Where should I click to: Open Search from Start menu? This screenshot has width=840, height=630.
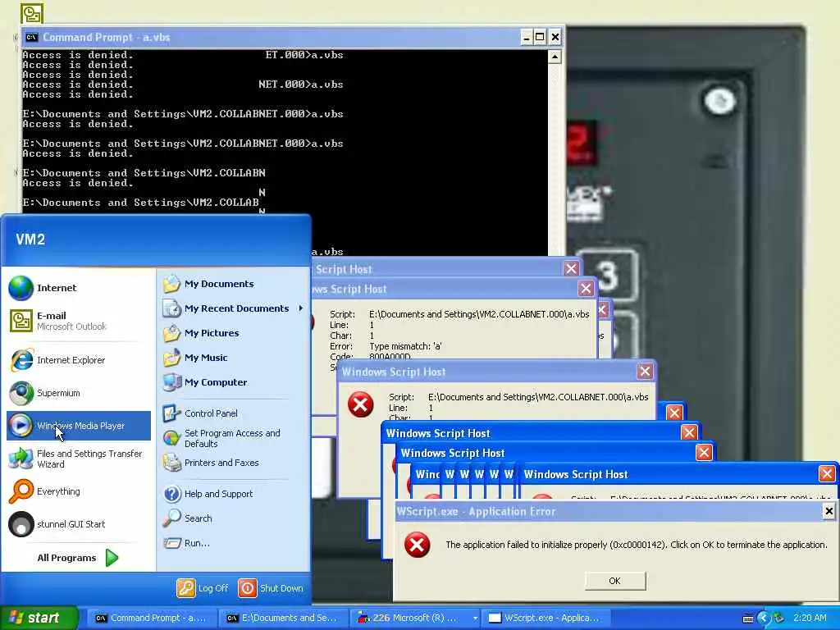(232, 518)
